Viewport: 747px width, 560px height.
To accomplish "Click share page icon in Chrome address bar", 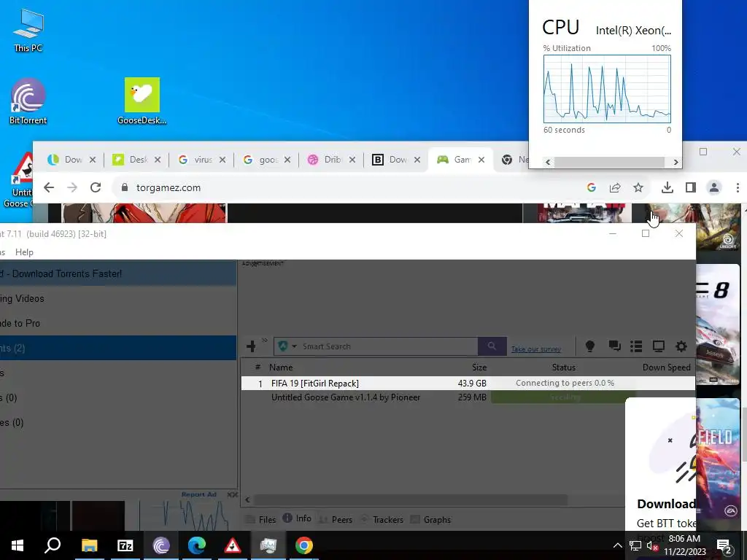I will point(615,187).
